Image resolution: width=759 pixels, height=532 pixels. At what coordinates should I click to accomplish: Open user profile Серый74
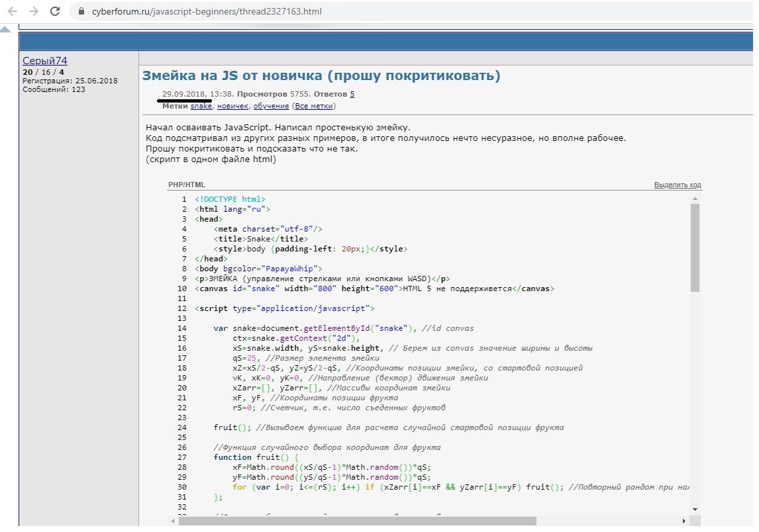(44, 60)
